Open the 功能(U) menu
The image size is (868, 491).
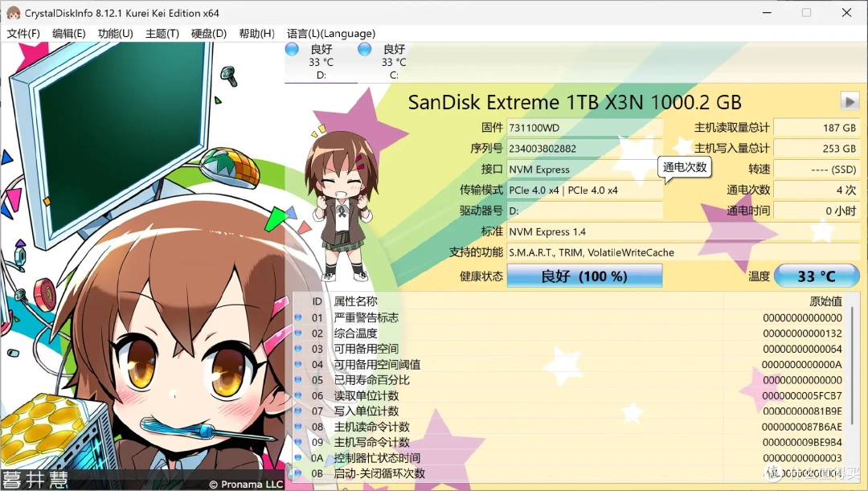coord(115,33)
